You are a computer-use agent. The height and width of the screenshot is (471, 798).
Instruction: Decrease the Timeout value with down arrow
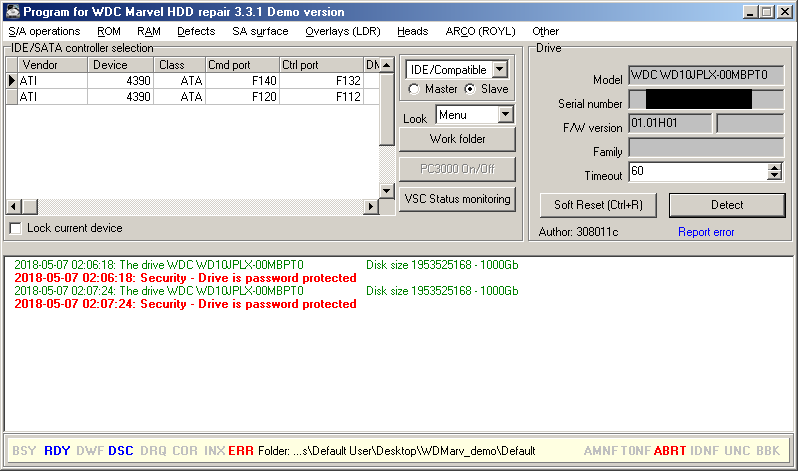[x=775, y=175]
